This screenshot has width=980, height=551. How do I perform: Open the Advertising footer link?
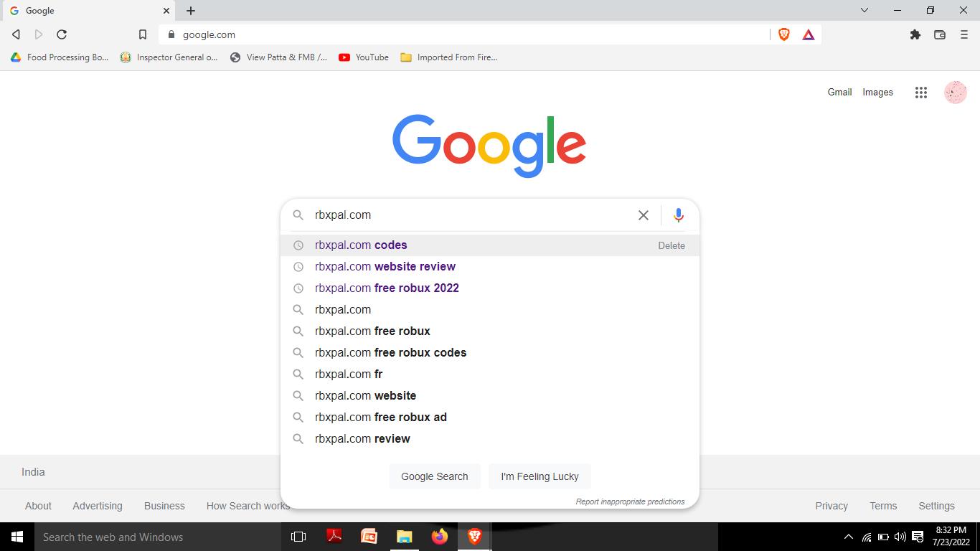coord(98,506)
